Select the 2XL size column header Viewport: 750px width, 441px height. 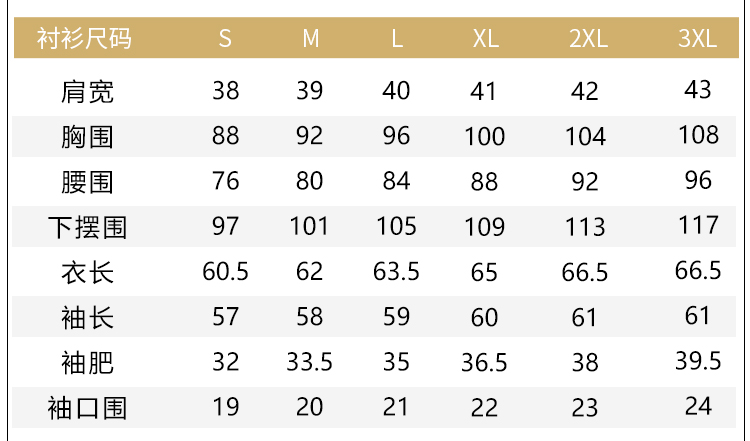click(588, 40)
